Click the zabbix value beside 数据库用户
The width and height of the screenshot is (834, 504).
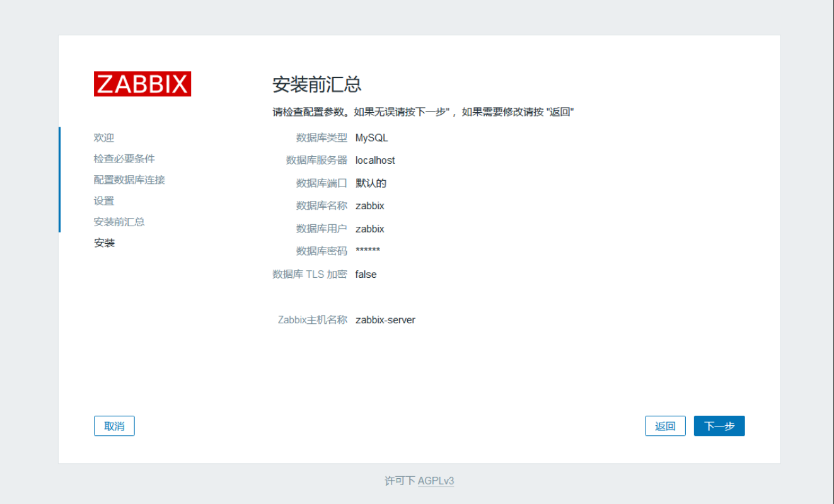pyautogui.click(x=370, y=229)
